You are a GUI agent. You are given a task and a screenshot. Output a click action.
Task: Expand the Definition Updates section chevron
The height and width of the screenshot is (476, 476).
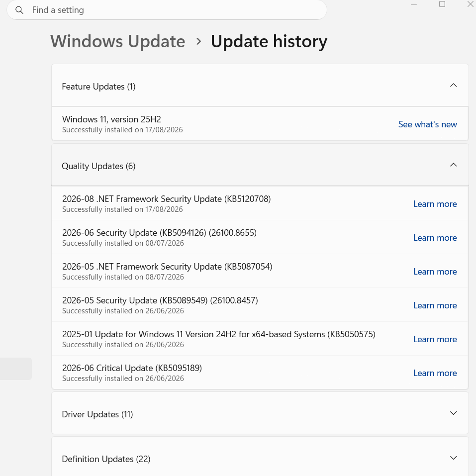click(453, 458)
